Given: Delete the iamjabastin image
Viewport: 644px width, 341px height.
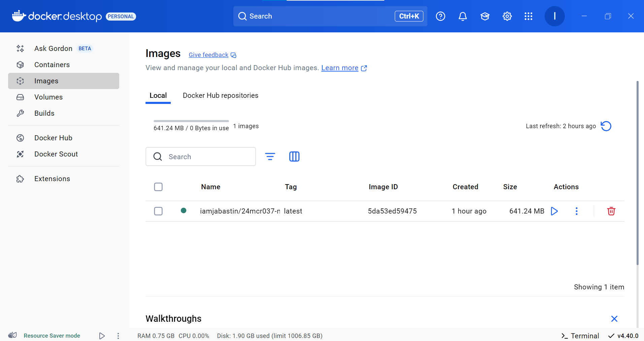Looking at the screenshot, I should point(611,211).
